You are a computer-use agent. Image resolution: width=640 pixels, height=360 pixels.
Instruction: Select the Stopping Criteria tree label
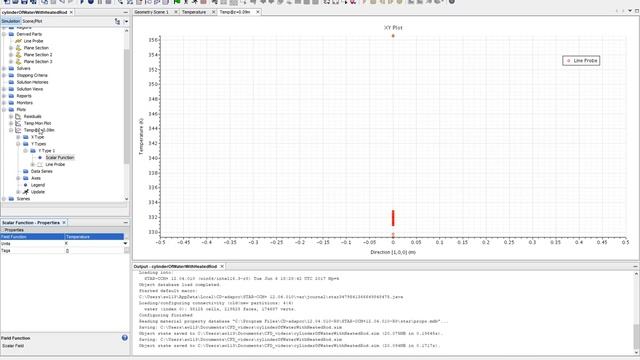(32, 75)
